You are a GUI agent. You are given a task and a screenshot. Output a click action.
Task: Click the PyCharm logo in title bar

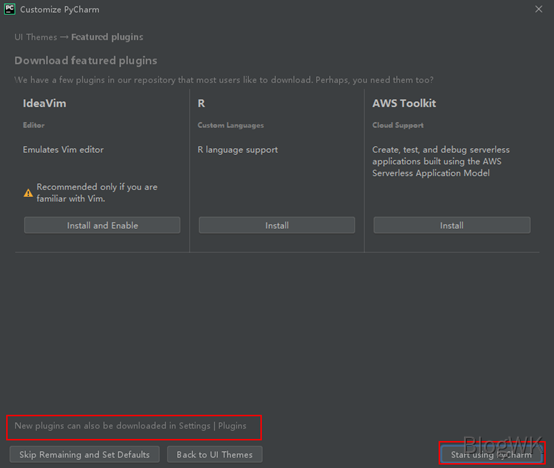[10, 9]
